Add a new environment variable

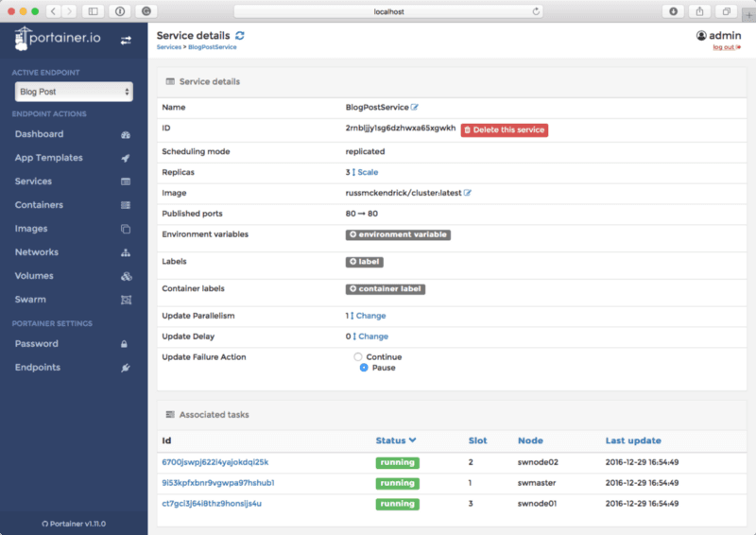[x=397, y=234]
